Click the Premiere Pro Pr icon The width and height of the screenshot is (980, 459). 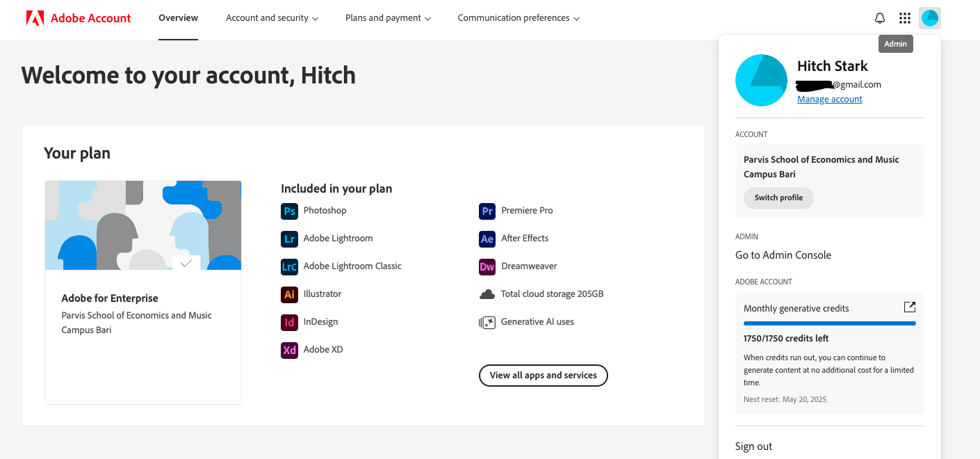tap(487, 211)
